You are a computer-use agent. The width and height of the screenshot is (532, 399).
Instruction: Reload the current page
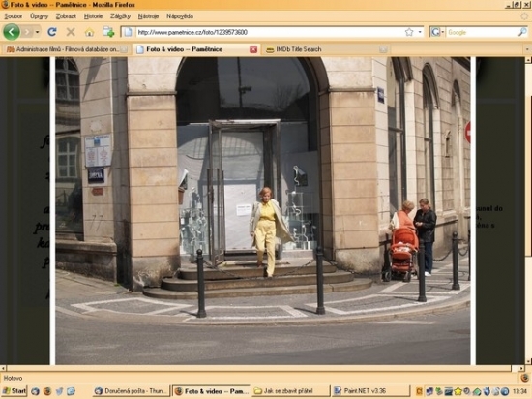click(x=52, y=32)
